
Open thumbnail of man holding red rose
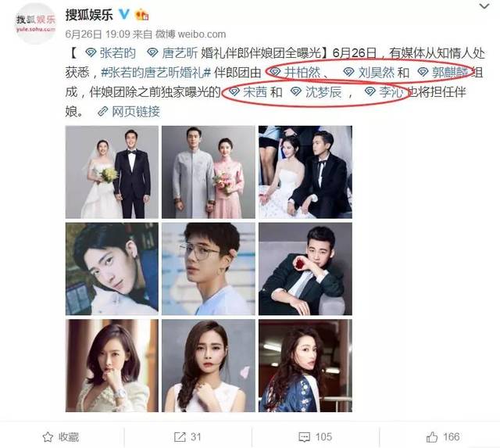coord(305,269)
